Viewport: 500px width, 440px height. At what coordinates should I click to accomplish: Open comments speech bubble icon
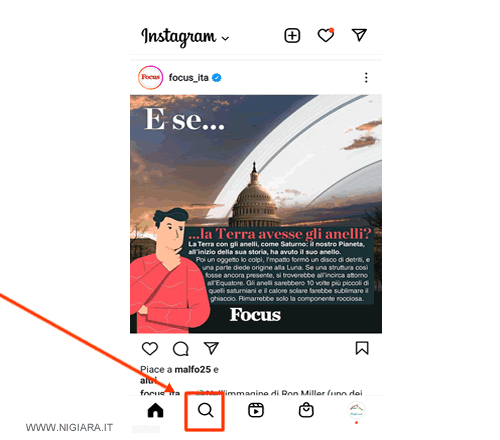pyautogui.click(x=181, y=349)
